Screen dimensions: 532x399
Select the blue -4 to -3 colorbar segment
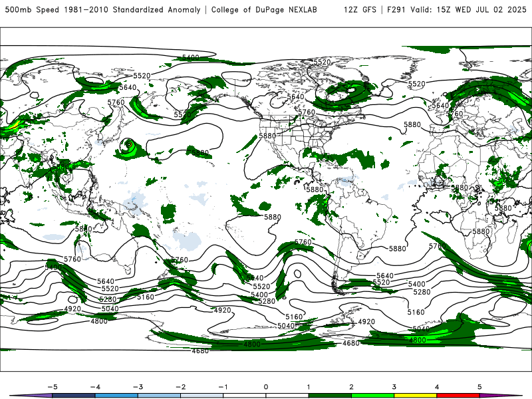coord(116,396)
